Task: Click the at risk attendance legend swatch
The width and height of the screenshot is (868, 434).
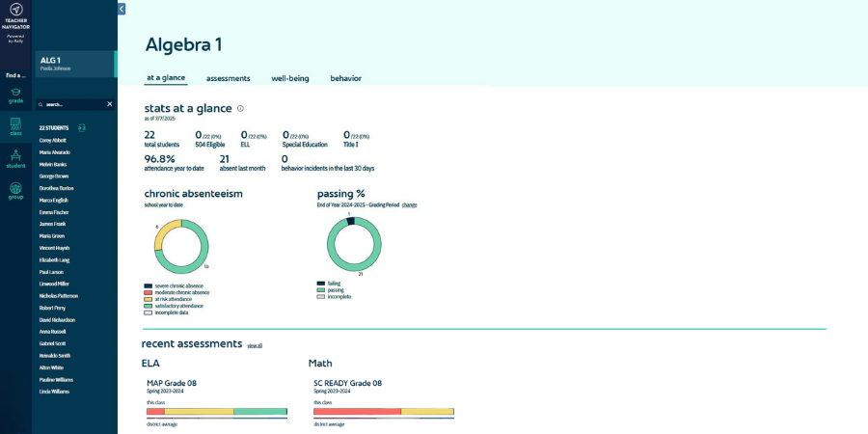Action: pos(148,299)
